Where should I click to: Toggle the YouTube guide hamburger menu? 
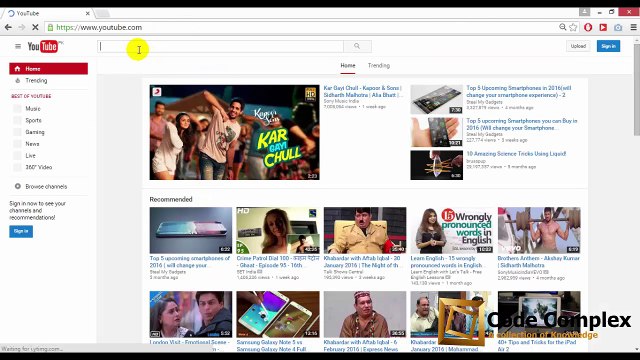(x=18, y=46)
